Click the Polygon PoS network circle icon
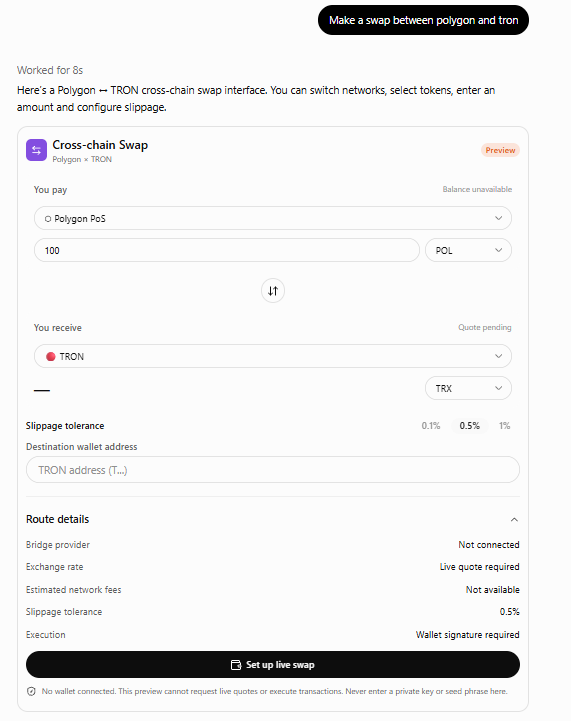The width and height of the screenshot is (571, 721). coord(48,219)
